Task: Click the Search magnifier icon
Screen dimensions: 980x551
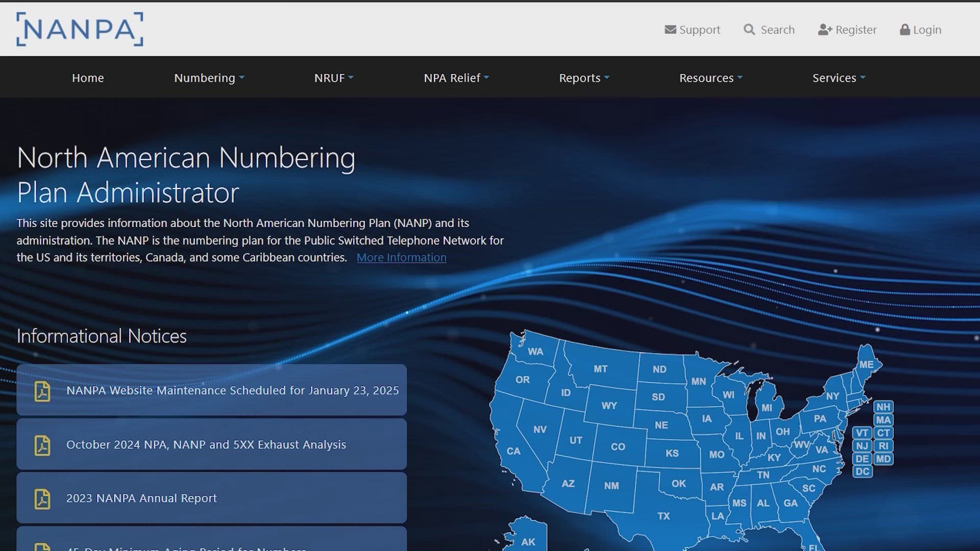Action: point(749,30)
